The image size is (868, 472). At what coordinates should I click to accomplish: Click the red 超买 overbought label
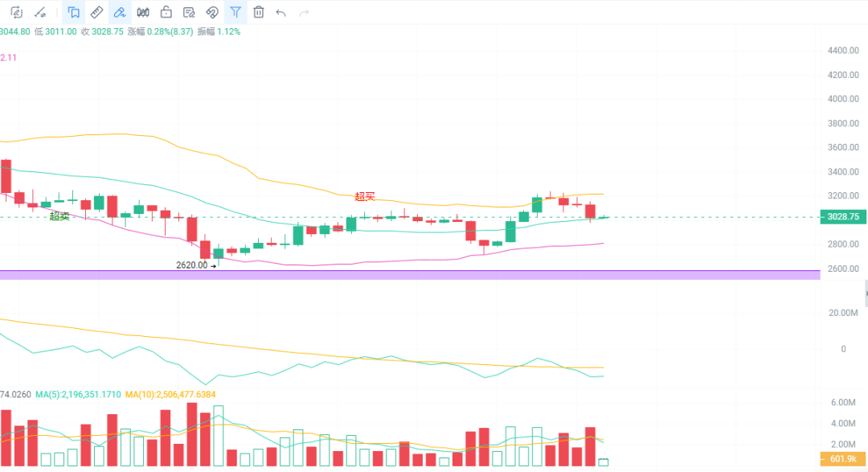pyautogui.click(x=365, y=196)
